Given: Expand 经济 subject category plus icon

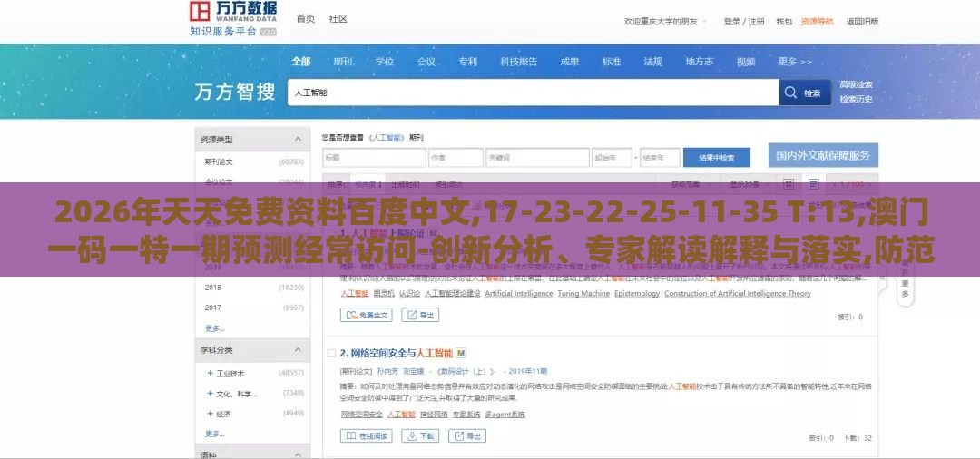Looking at the screenshot, I should (x=210, y=414).
